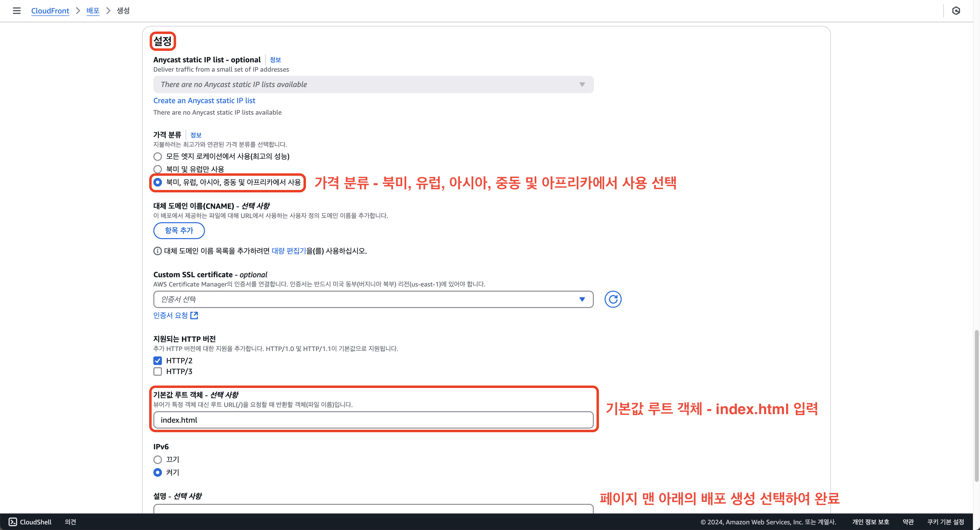Open the CloudShell terminal icon

(13, 522)
